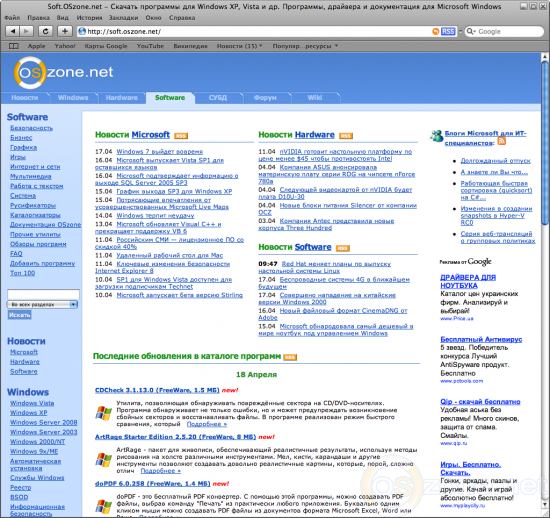This screenshot has height=518, width=550.
Task: Click RSS icon beside Новости Software heading
Action: click(x=343, y=248)
